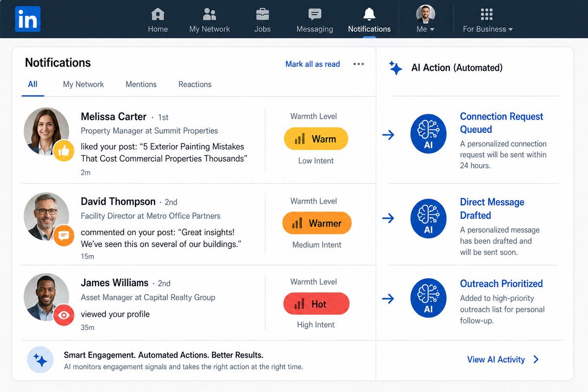Click the Notifications page heading
The height and width of the screenshot is (392, 588).
[58, 63]
